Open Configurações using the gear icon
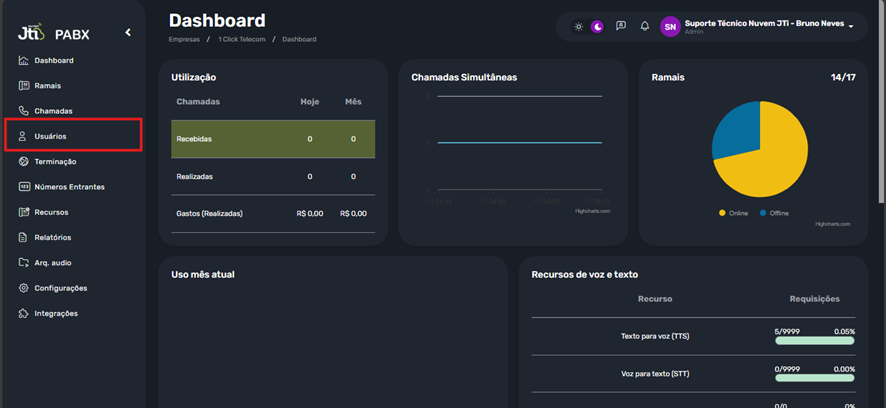886x408 pixels. tap(24, 288)
